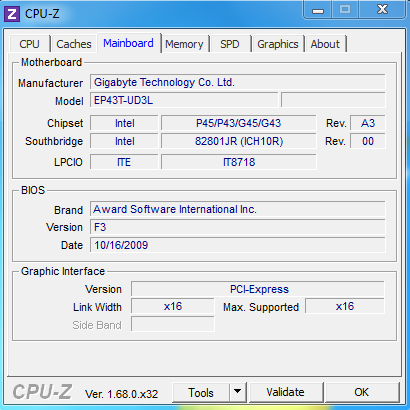Click manufacturer field Gigabyte Technology Co. Ltd.
The width and height of the screenshot is (410, 410).
[237, 82]
